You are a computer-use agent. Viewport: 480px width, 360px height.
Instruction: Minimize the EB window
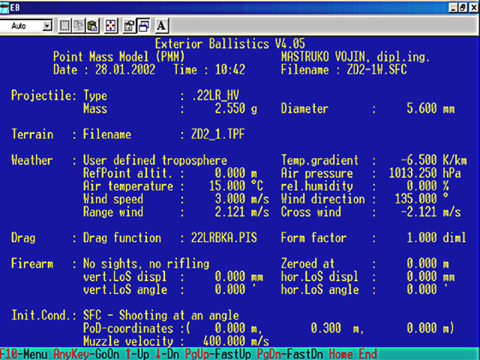pos(453,7)
